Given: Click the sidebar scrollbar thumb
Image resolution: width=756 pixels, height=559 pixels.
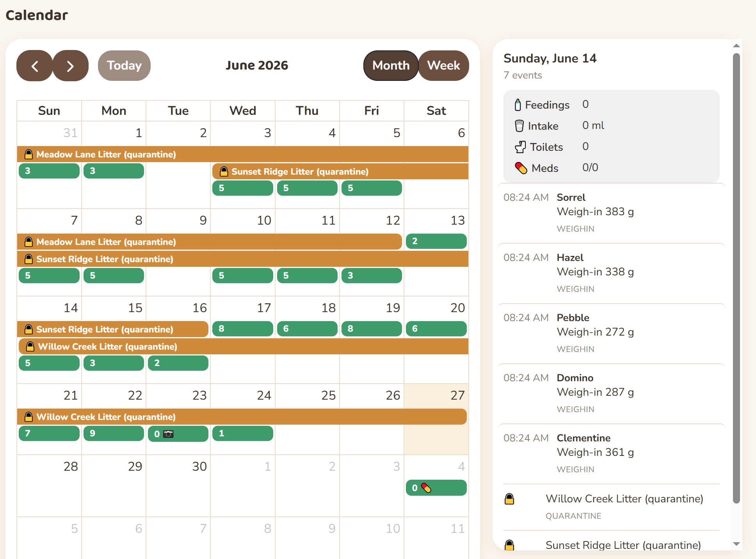Looking at the screenshot, I should tap(736, 278).
